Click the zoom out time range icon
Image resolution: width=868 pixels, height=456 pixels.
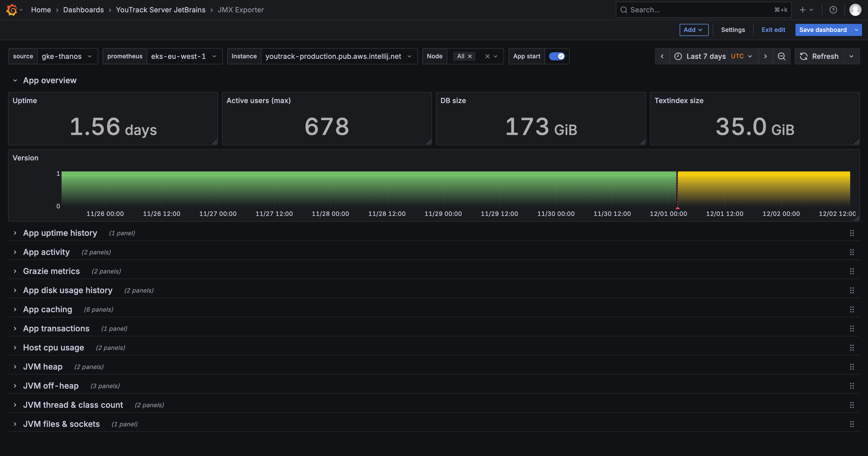(x=781, y=56)
